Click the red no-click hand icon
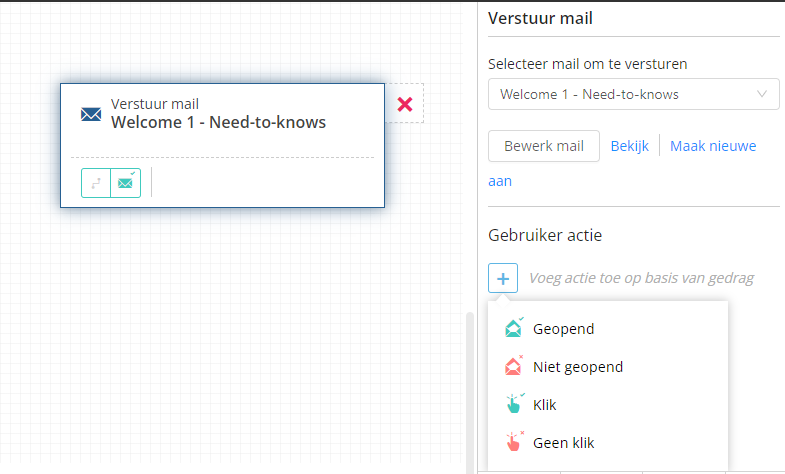Screen dimensions: 785x474 click(514, 441)
